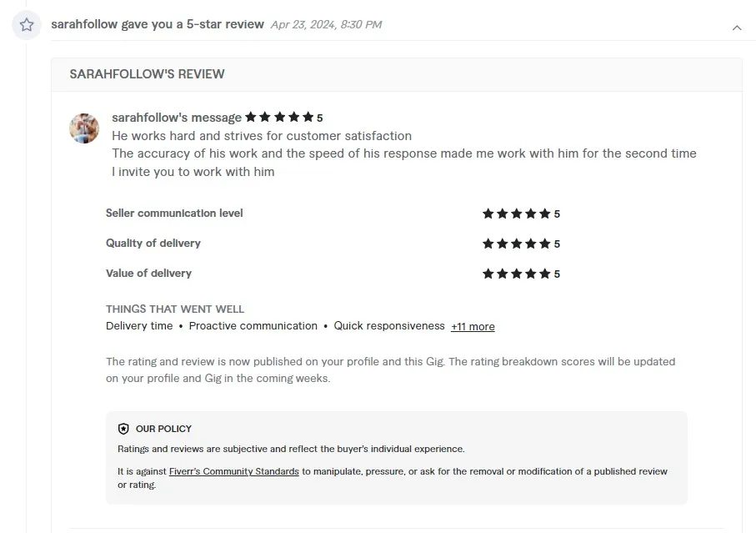Click the last star in Value of delivery row

(544, 273)
